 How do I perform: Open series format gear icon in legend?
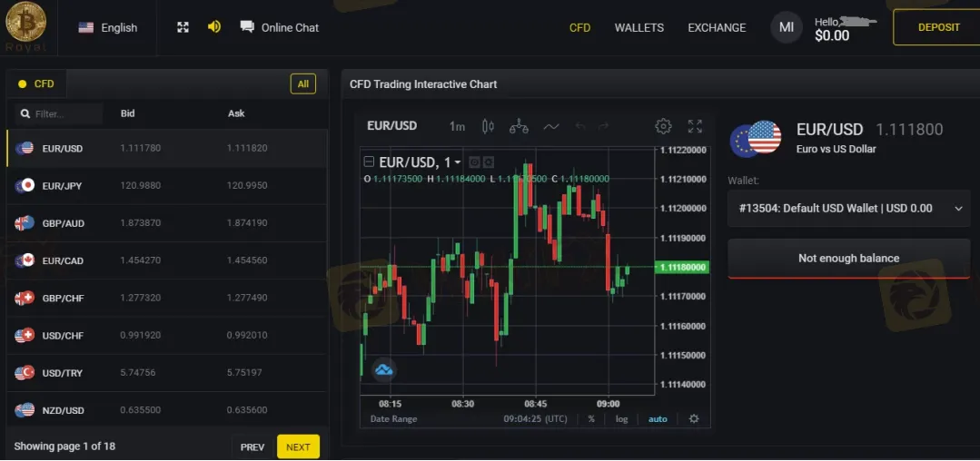pos(488,162)
